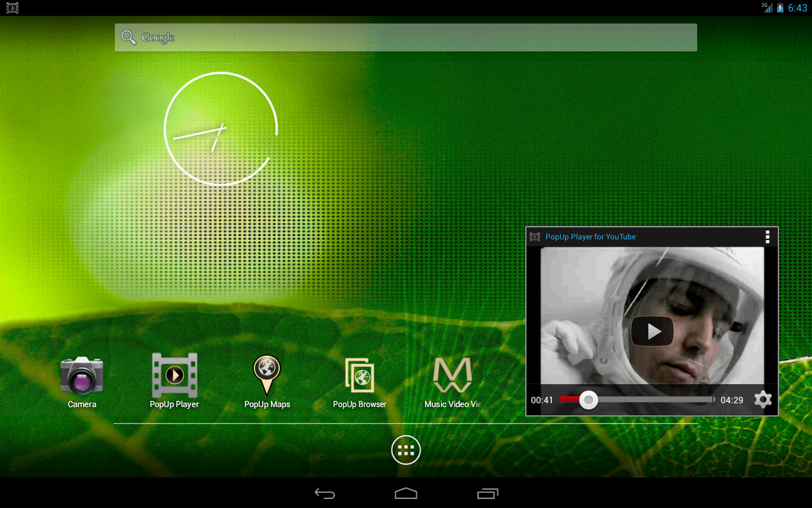Open the PopUp Player overflow menu

(x=767, y=237)
